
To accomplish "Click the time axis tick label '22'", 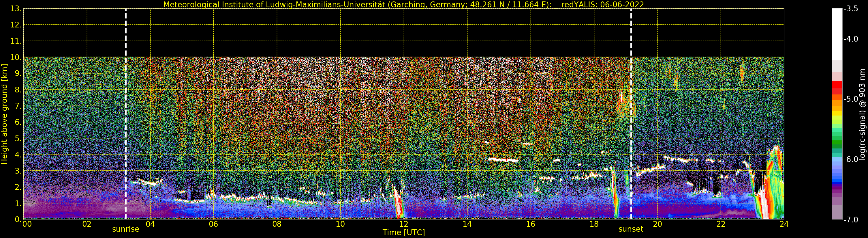I will coord(721,224).
